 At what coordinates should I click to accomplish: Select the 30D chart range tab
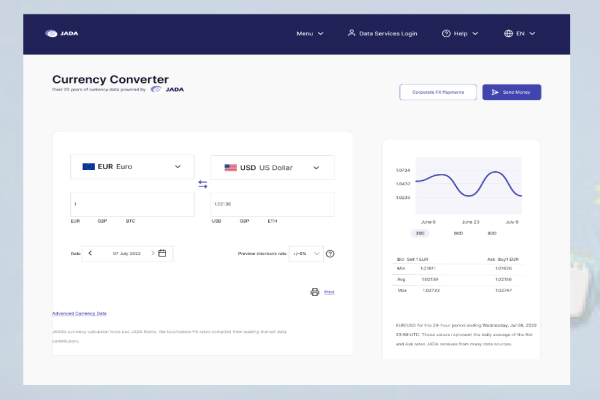420,233
